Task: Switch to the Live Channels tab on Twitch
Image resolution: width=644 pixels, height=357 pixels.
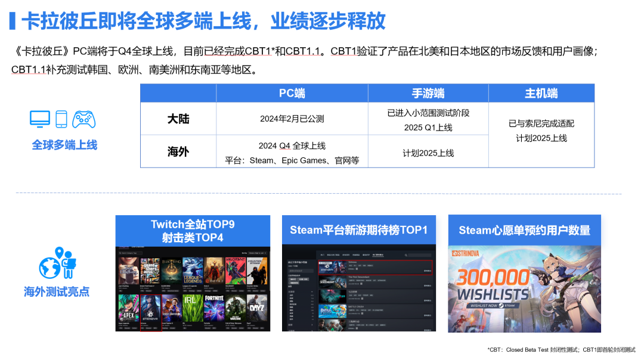Action: coord(138,246)
